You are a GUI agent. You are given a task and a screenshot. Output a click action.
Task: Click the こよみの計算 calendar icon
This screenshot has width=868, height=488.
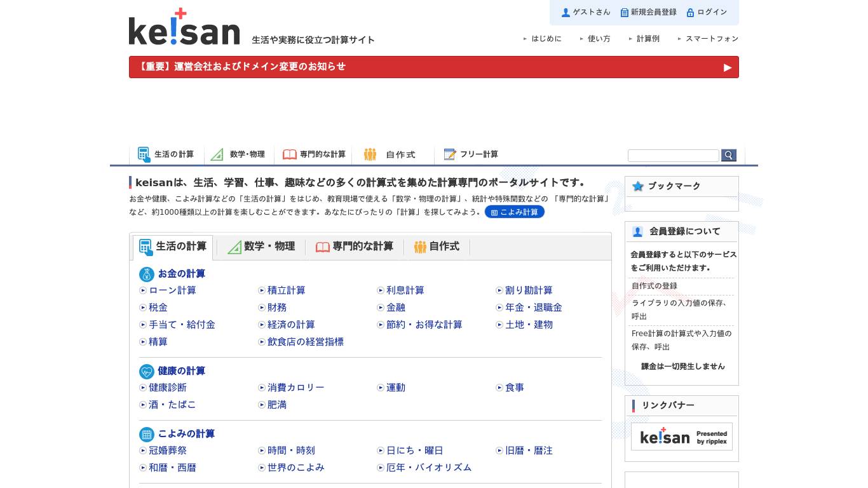click(x=147, y=435)
